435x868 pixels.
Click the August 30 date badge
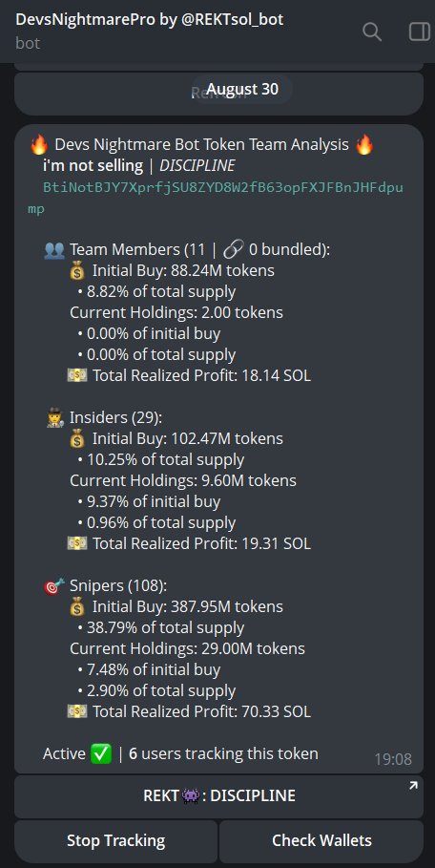pyautogui.click(x=242, y=89)
